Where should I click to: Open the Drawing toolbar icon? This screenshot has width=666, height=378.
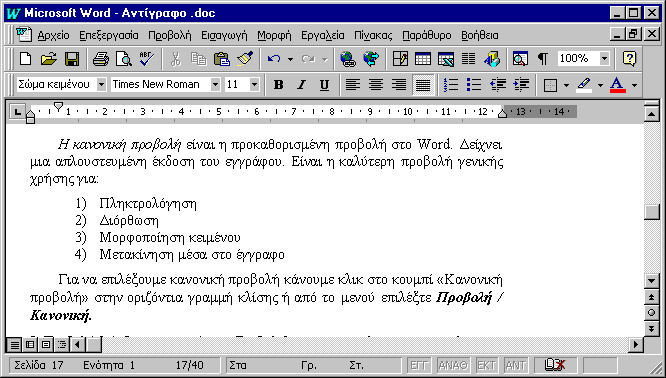(491, 59)
